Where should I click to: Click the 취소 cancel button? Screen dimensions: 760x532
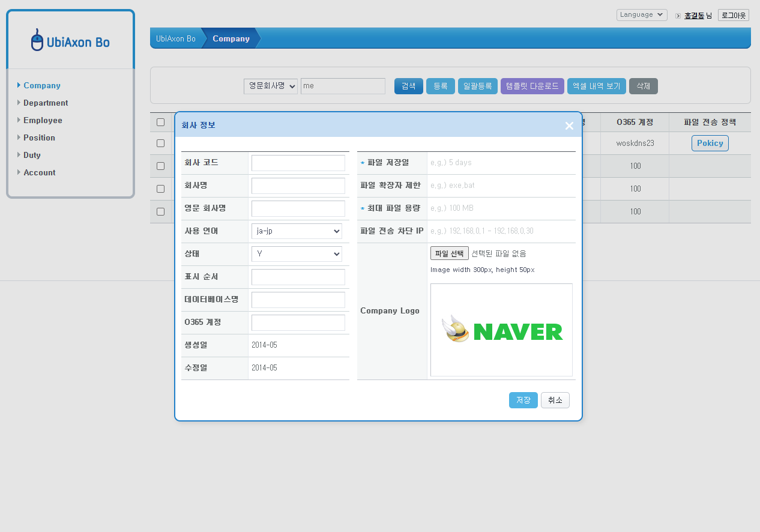[x=555, y=401]
